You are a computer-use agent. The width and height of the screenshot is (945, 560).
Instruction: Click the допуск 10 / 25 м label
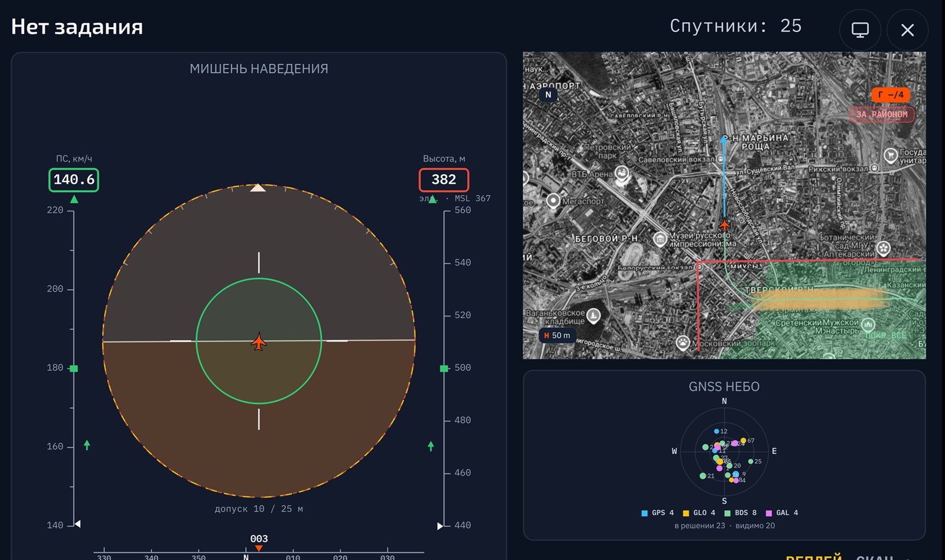pyautogui.click(x=259, y=509)
